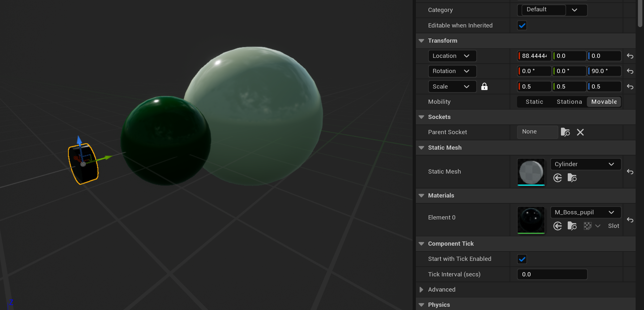Image resolution: width=644 pixels, height=310 pixels.
Task: Use selected asset for Static Mesh
Action: 557,178
